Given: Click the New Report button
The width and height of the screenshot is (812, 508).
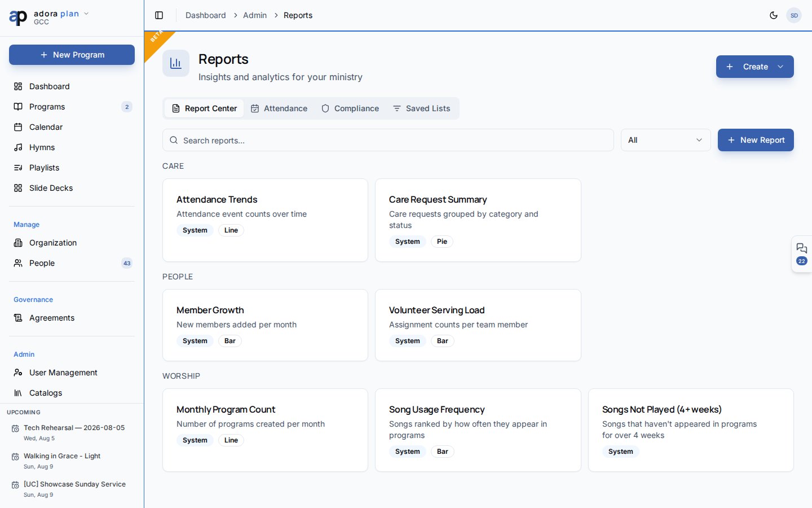Looking at the screenshot, I should click(756, 140).
